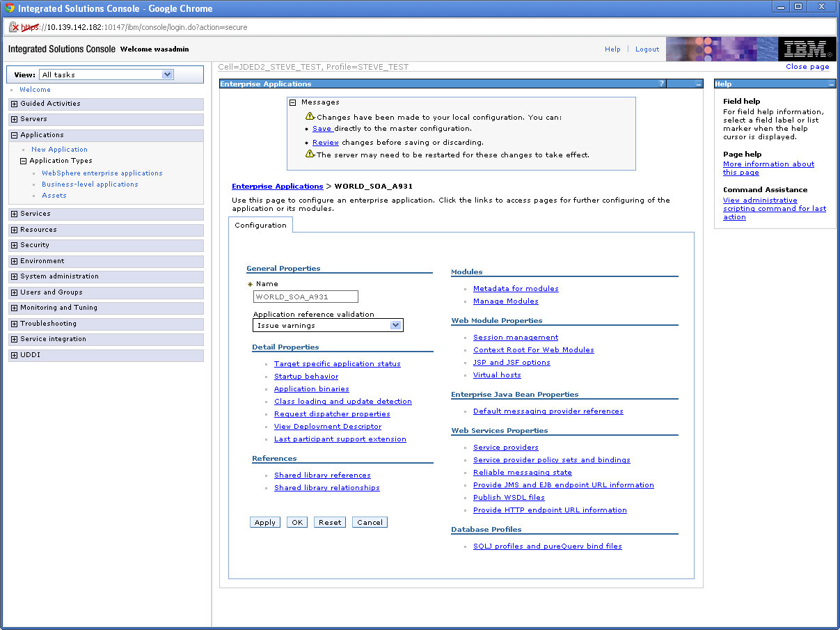This screenshot has height=630, width=840.
Task: Open Shared library relationships link
Action: pyautogui.click(x=327, y=488)
